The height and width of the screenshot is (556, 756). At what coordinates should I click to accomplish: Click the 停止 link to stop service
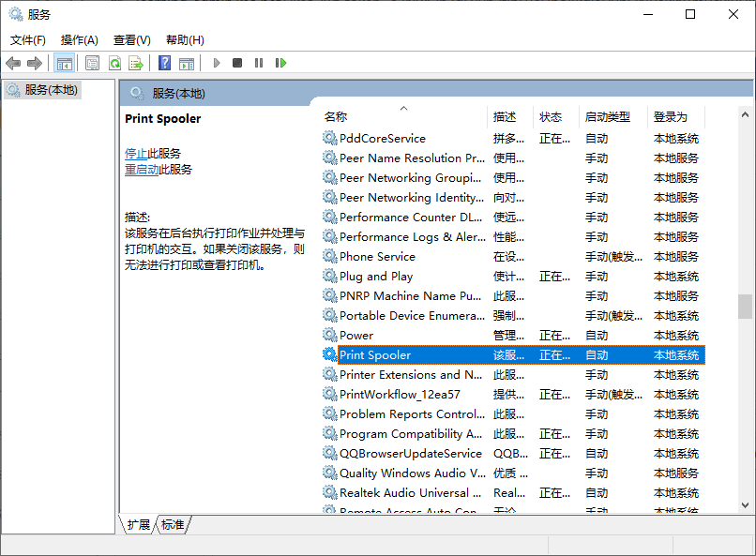(x=136, y=153)
